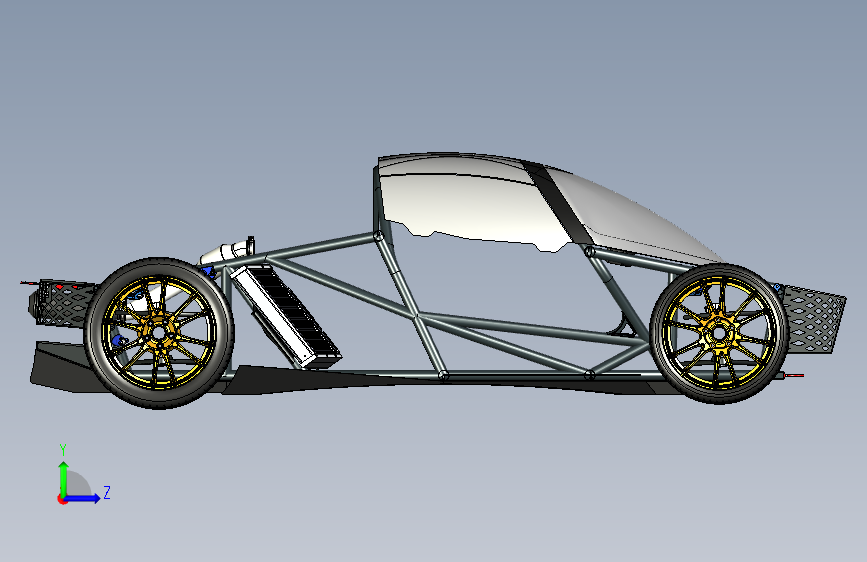Select the angled radiator core behind the cockpit
Screen dimensions: 867x562
tap(286, 316)
